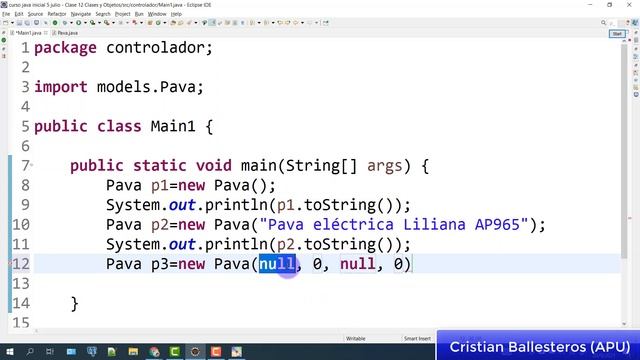
Task: Open the Refactor menu
Action: (x=57, y=14)
